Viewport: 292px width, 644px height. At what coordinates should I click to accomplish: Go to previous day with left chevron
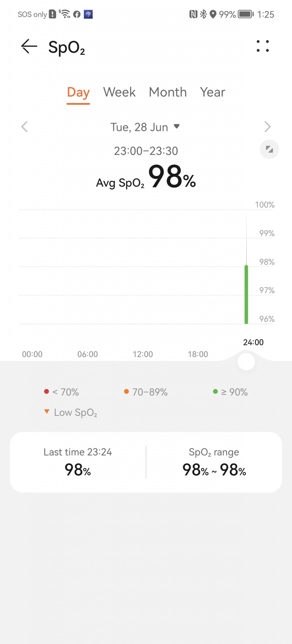(x=24, y=127)
